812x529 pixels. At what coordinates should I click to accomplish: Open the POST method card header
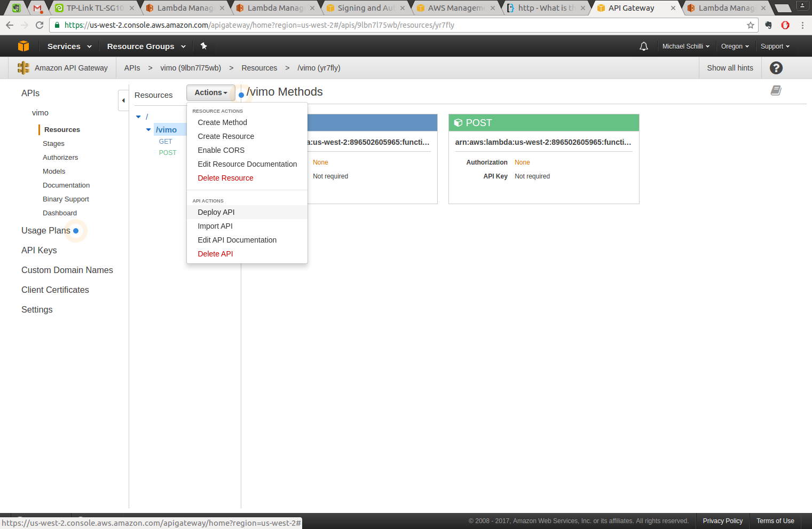click(543, 123)
